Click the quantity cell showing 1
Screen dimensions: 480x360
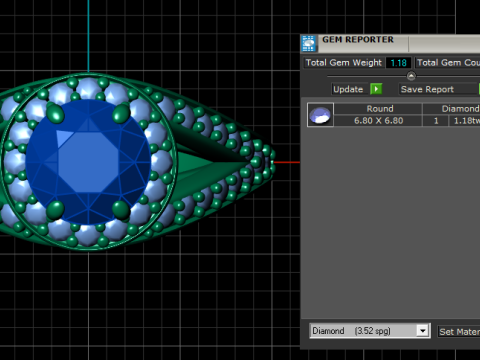436,121
